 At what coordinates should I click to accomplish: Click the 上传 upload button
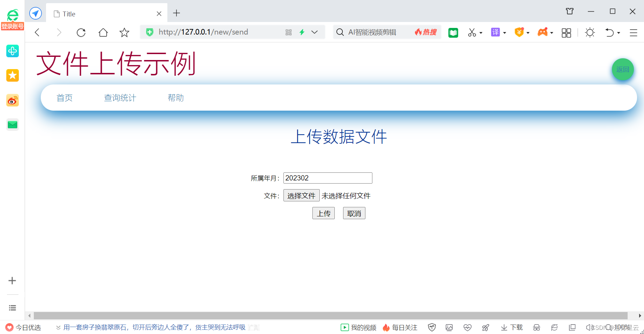pos(324,213)
